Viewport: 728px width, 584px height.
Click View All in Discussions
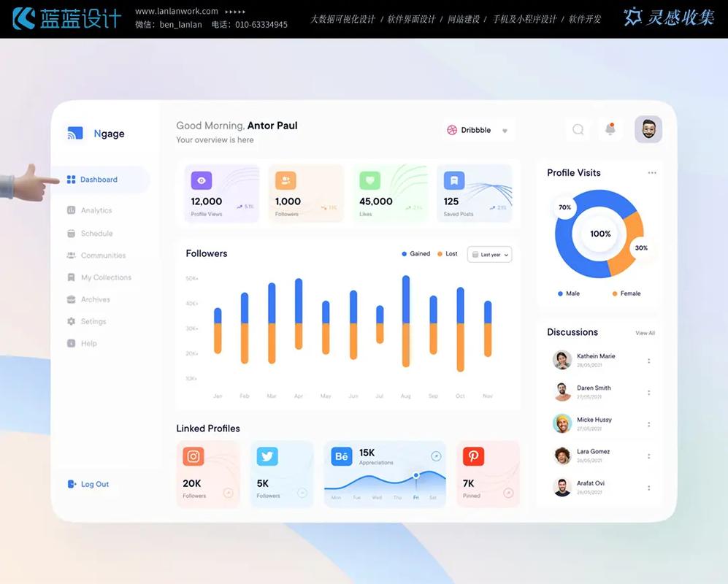click(645, 333)
